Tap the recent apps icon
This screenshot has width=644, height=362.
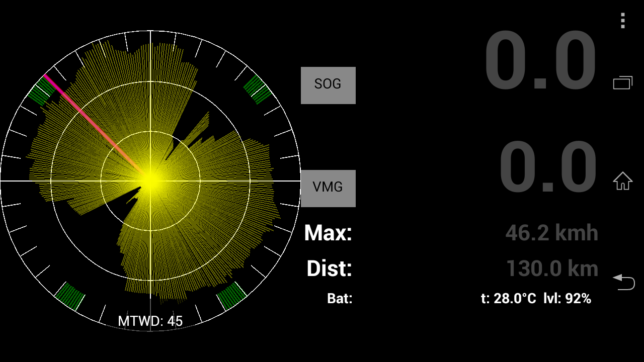[x=623, y=82]
